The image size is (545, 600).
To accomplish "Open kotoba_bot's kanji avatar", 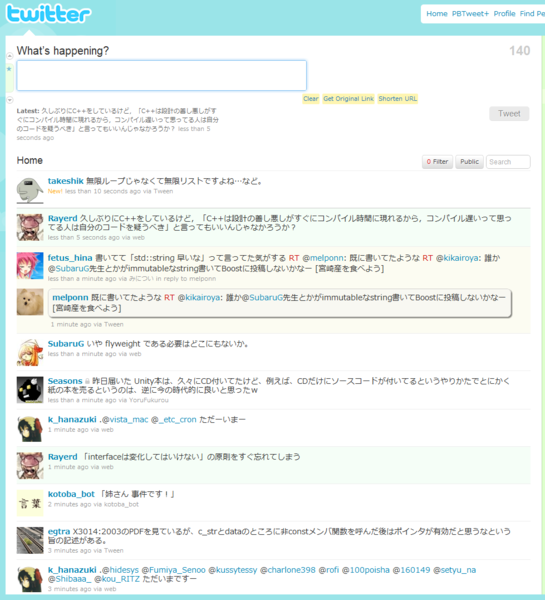I will (30, 503).
